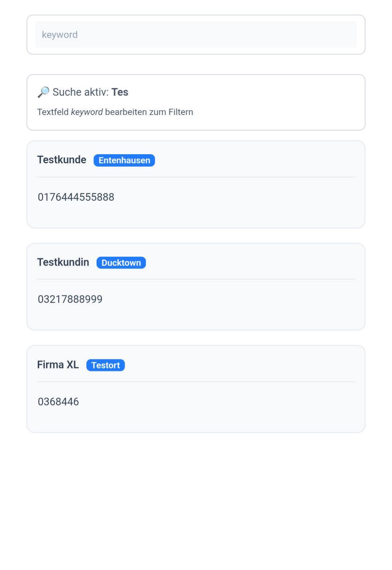The height and width of the screenshot is (570, 392).
Task: Select the Firma XL customer name
Action: coord(58,365)
